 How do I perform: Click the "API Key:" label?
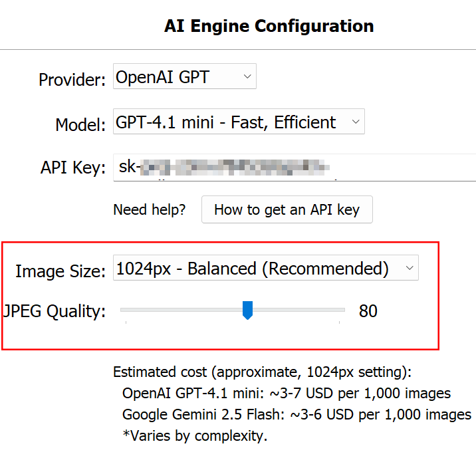click(72, 168)
